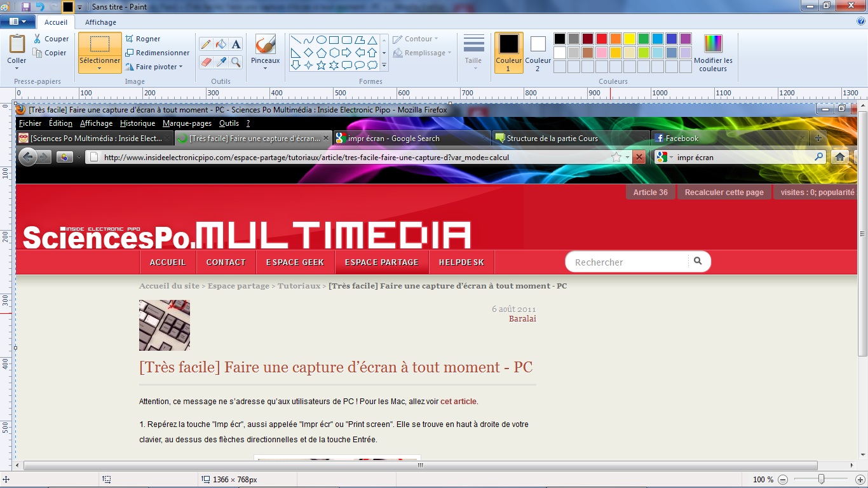868x488 pixels.
Task: Click the Redimensionner button
Action: pos(157,53)
